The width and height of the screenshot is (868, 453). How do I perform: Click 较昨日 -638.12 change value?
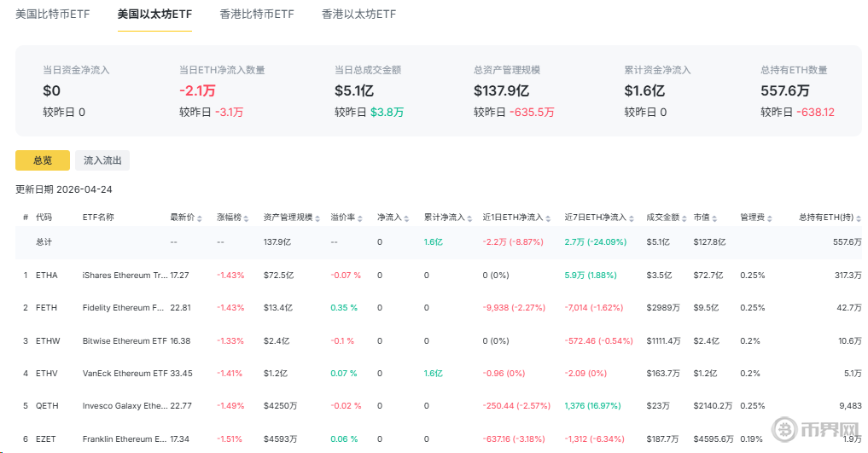[815, 113]
